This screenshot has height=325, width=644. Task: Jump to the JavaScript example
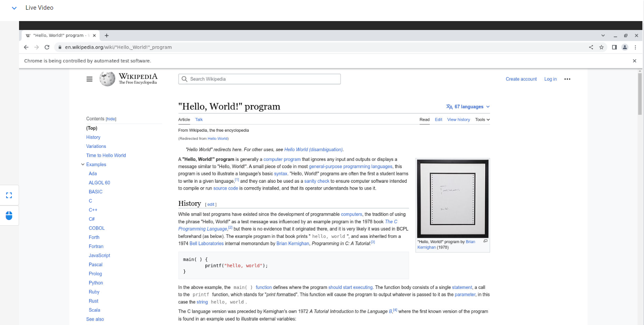coord(99,256)
